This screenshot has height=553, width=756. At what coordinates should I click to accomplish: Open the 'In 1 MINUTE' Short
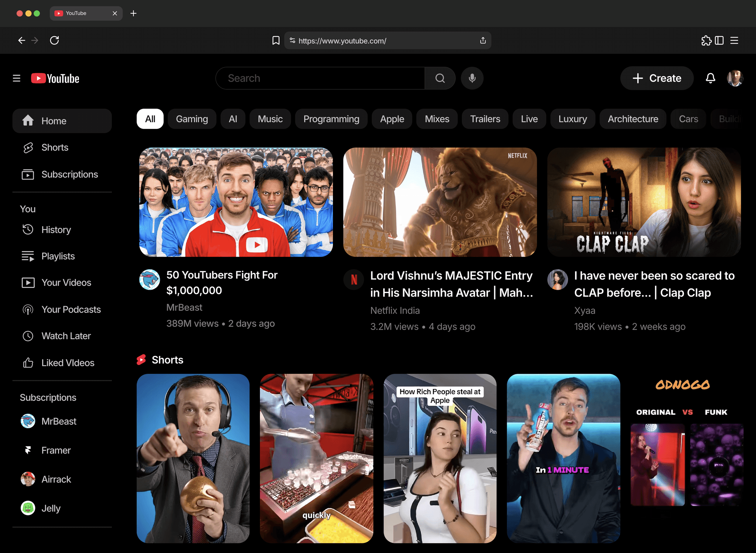(563, 458)
